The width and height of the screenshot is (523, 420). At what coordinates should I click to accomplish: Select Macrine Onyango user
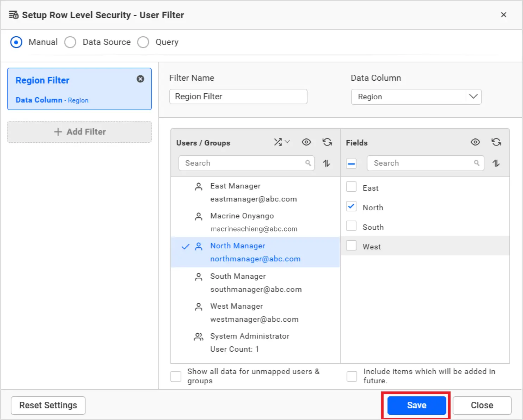point(255,222)
